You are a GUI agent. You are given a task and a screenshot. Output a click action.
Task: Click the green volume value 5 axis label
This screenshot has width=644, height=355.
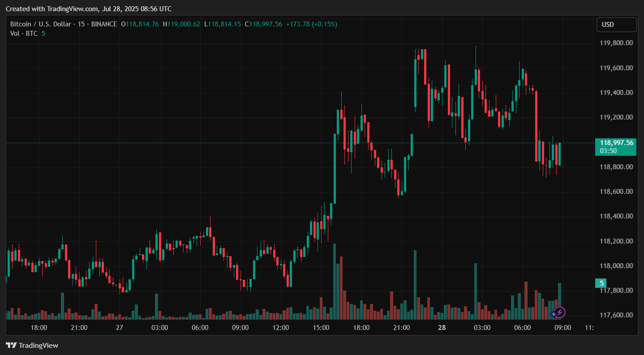click(601, 283)
